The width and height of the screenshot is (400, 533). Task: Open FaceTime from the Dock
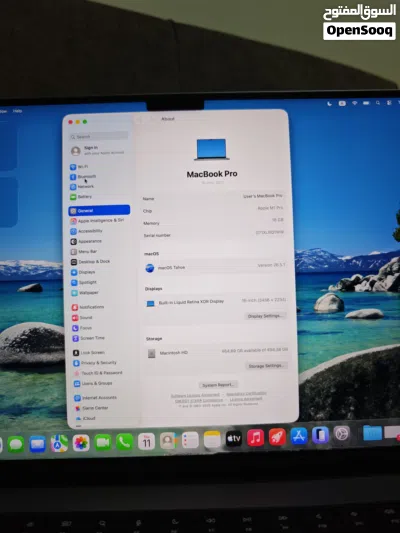pos(103,442)
